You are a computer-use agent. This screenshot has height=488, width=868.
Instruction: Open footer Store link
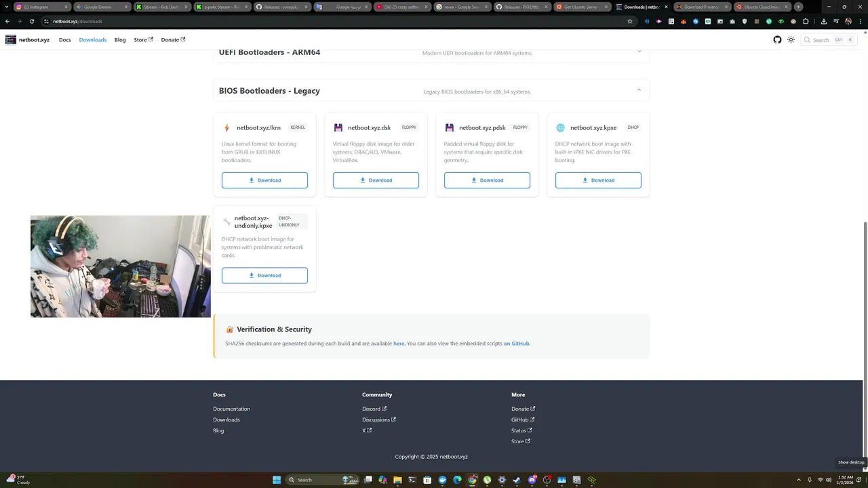click(x=521, y=441)
